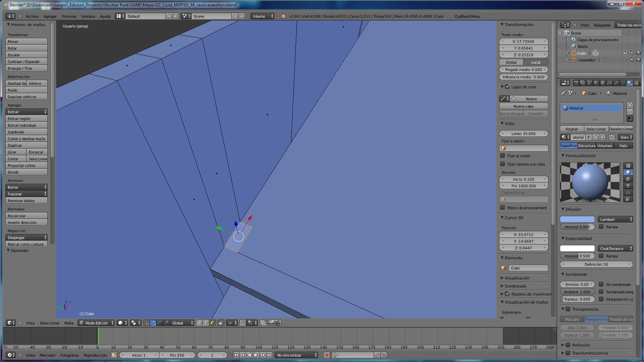The height and width of the screenshot is (362, 644).
Task: Toggle the 3D manipulator axes icon
Action: click(146, 323)
